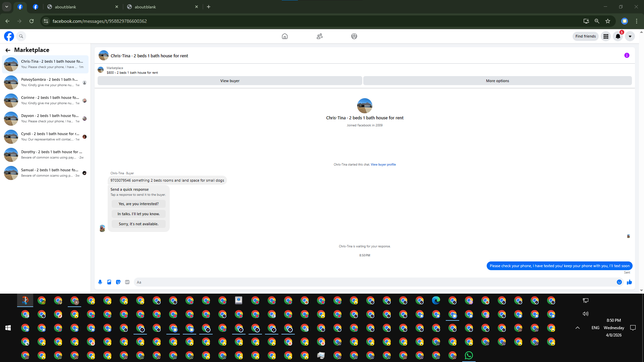Click the View buyer button

click(230, 81)
